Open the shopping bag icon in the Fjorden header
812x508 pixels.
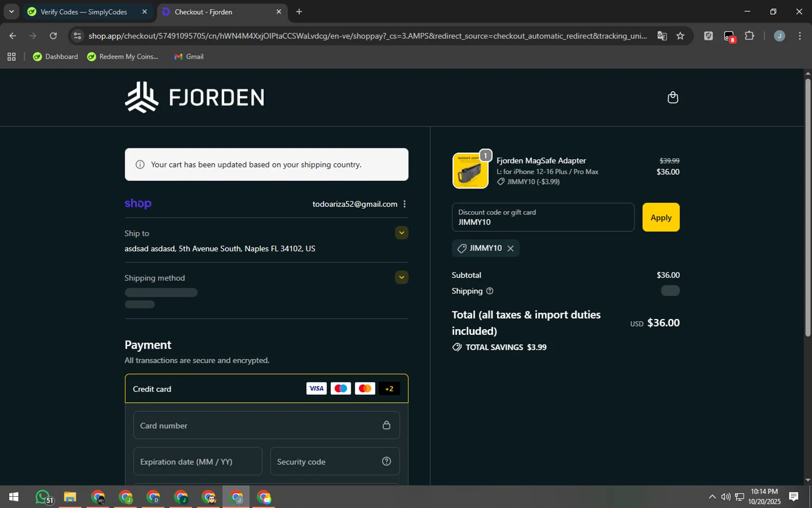(673, 97)
